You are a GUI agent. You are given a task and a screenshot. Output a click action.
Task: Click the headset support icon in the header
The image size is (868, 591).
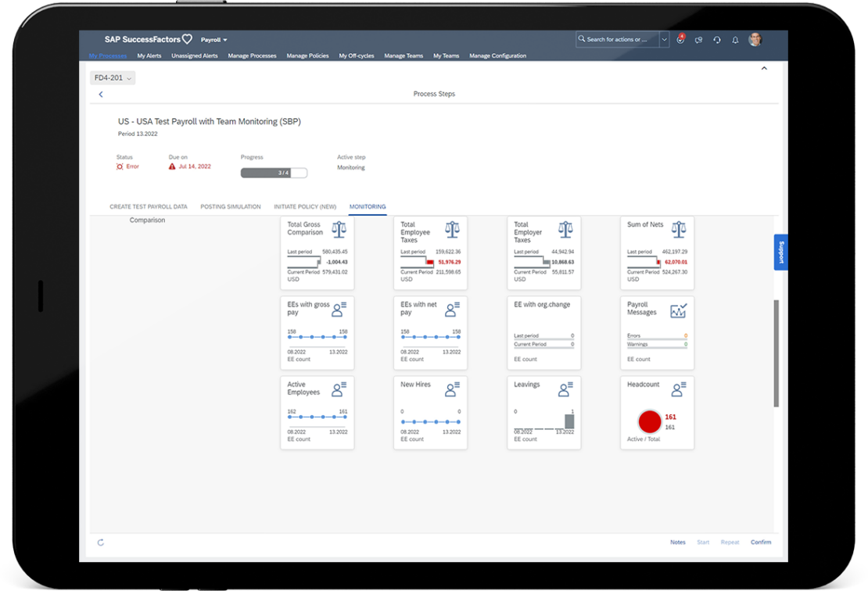(717, 39)
